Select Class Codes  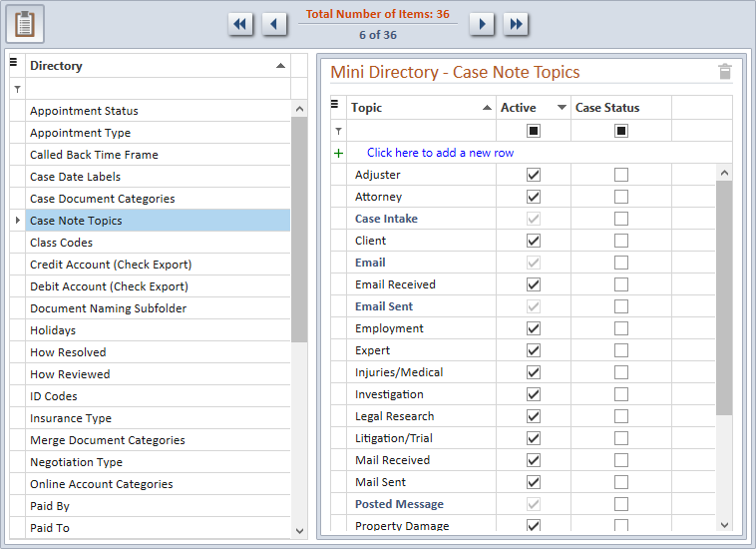158,243
